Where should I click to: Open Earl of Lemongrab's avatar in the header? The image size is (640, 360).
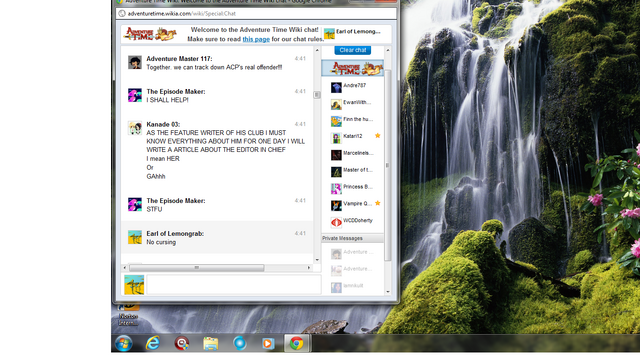tap(329, 33)
